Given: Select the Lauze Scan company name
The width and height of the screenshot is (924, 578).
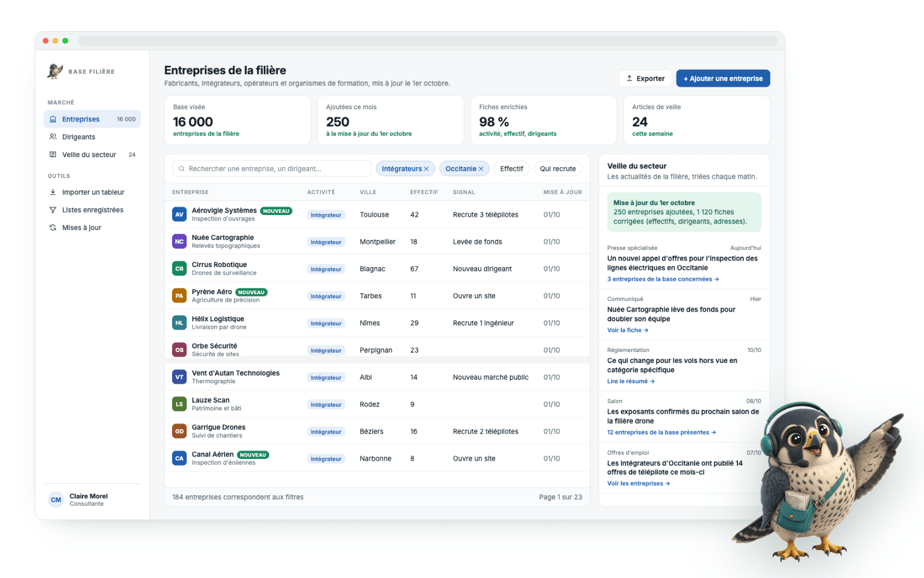Looking at the screenshot, I should [x=211, y=400].
